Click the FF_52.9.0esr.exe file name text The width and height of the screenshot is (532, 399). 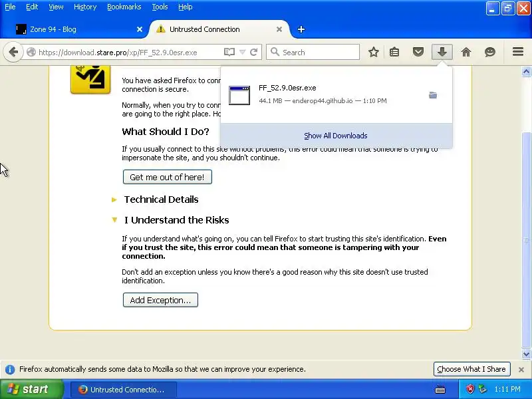(287, 88)
